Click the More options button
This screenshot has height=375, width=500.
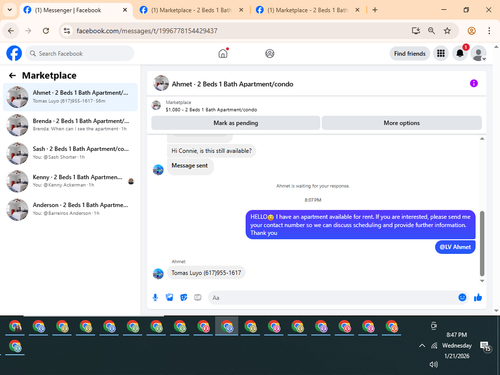pyautogui.click(x=402, y=123)
